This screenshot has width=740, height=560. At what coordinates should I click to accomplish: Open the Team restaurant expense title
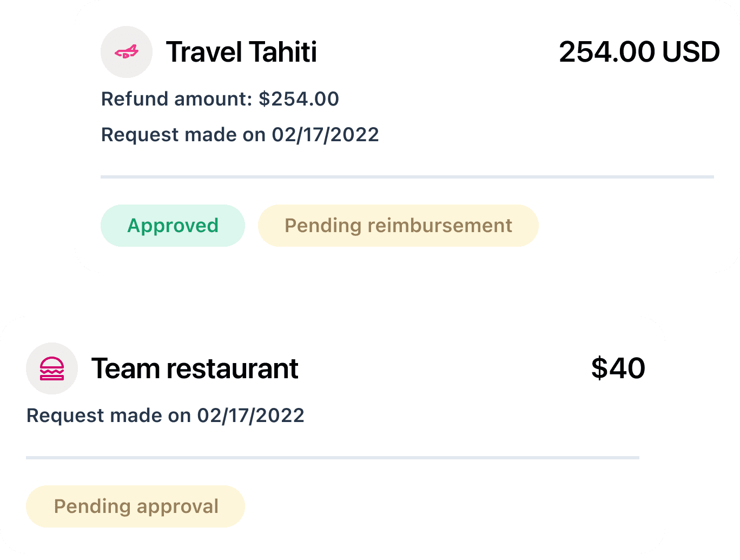click(x=195, y=368)
